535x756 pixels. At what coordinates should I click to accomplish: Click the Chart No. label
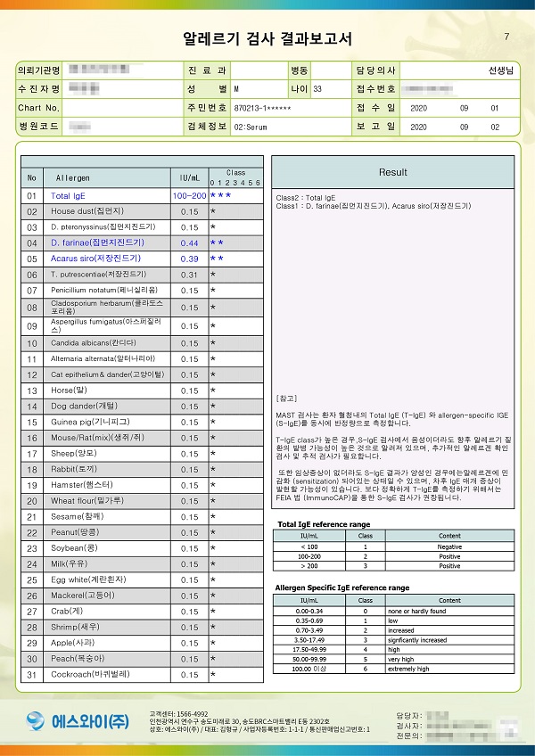(x=39, y=108)
